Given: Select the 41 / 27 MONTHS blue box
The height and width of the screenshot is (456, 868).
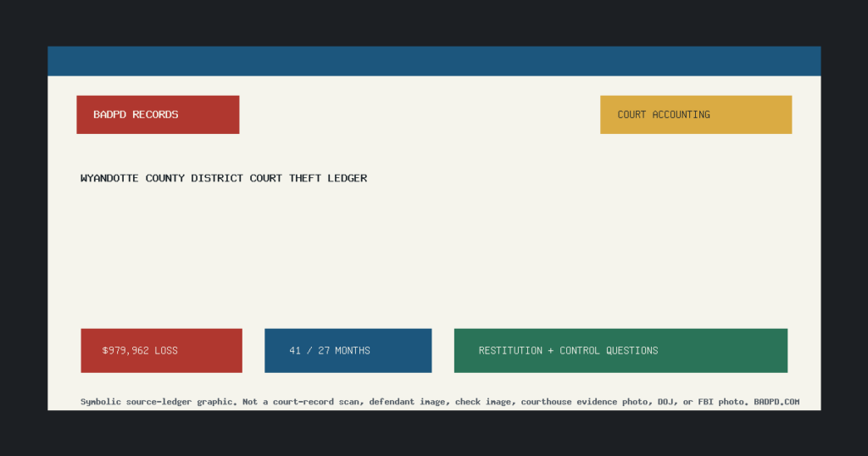Looking at the screenshot, I should coord(348,350).
